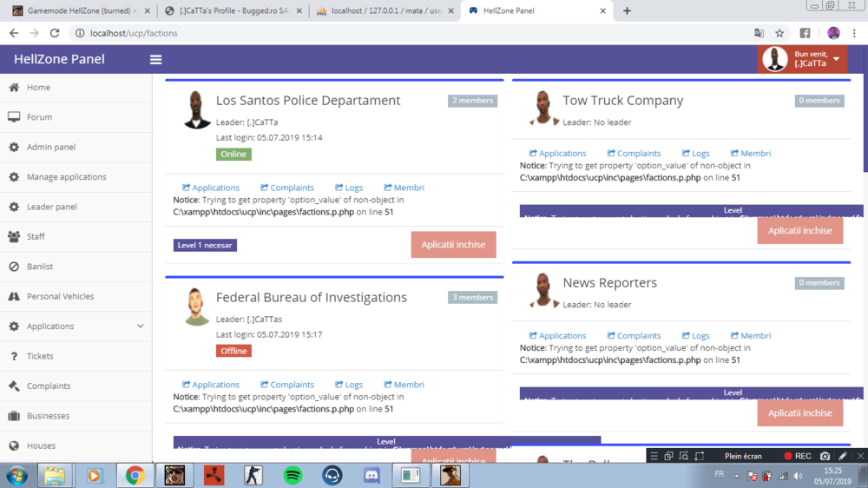The width and height of the screenshot is (868, 488).
Task: Open Logs link for Los Santos Police
Action: [x=349, y=188]
